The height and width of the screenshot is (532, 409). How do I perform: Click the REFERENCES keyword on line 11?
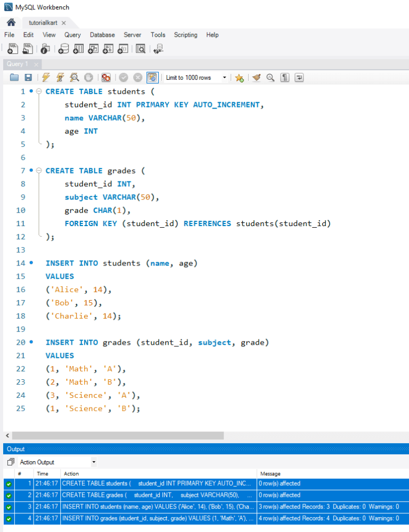coord(207,223)
